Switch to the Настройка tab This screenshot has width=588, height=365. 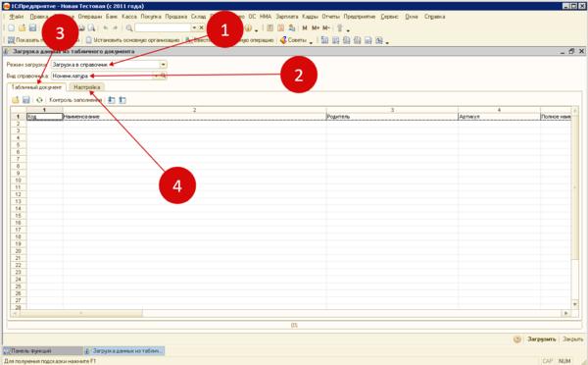click(87, 87)
